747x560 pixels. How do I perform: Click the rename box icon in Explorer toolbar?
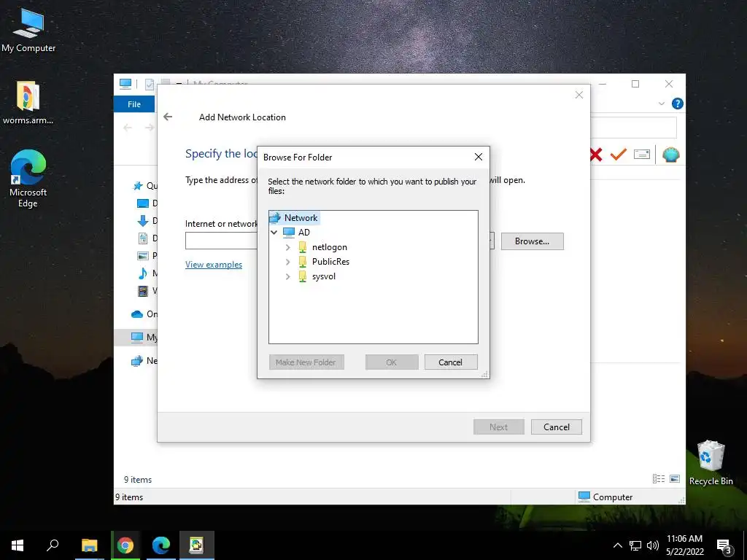[642, 155]
